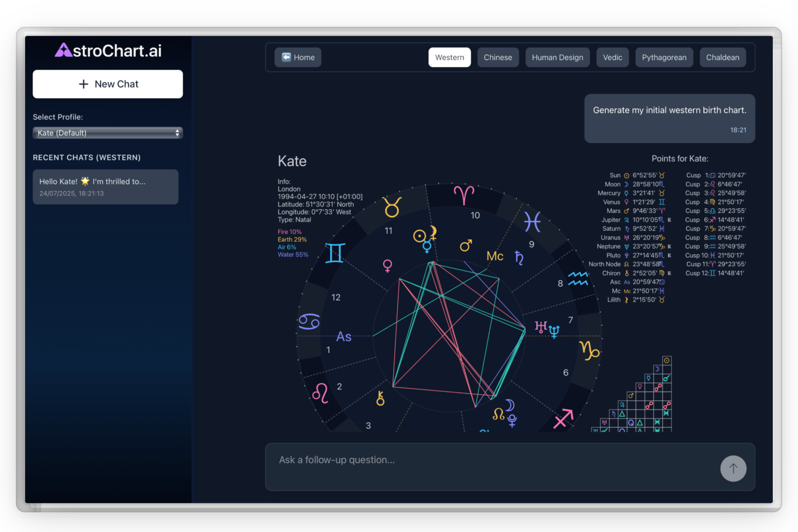
Task: Click the Mars symbol in the chart
Action: point(466,245)
